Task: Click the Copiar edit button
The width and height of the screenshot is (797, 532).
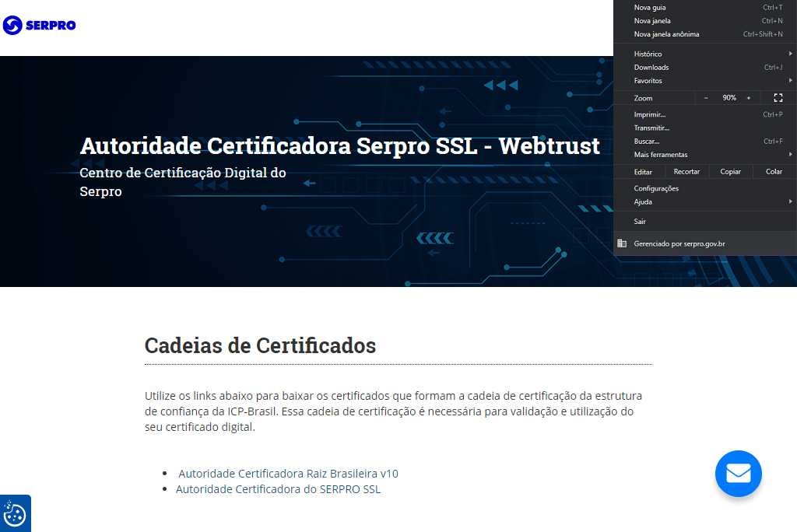Action: (730, 172)
